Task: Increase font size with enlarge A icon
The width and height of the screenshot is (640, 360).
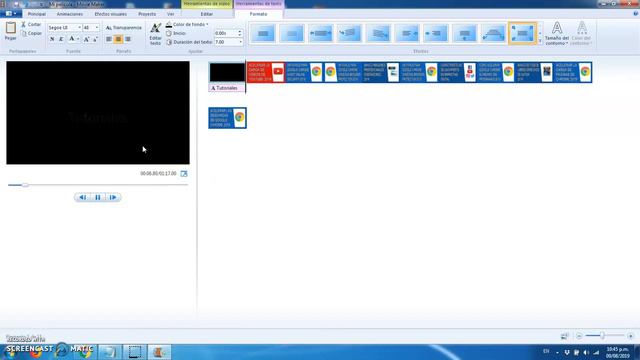Action: click(86, 39)
